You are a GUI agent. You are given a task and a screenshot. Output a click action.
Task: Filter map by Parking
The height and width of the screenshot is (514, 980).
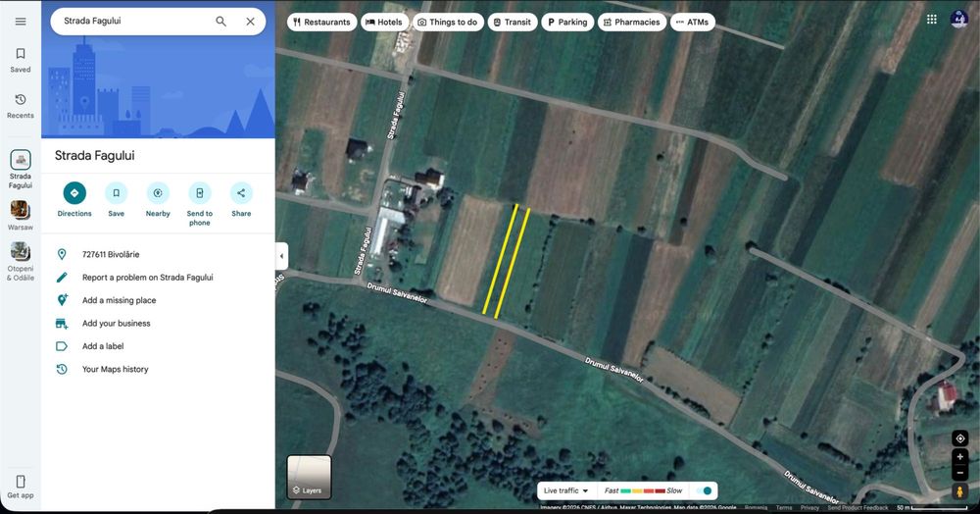pos(567,22)
